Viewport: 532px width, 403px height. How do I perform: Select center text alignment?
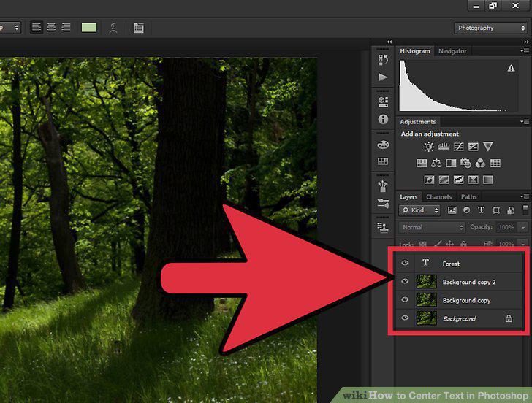click(51, 28)
